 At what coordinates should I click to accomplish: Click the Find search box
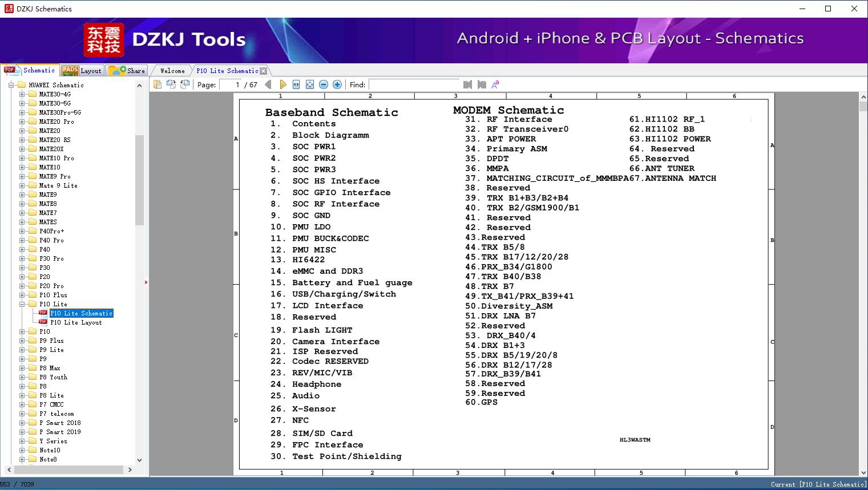414,84
